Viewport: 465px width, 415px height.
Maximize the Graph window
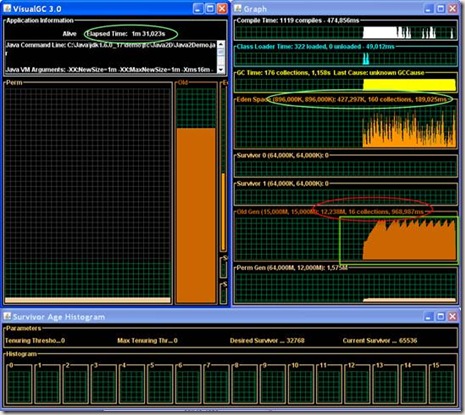point(441,8)
